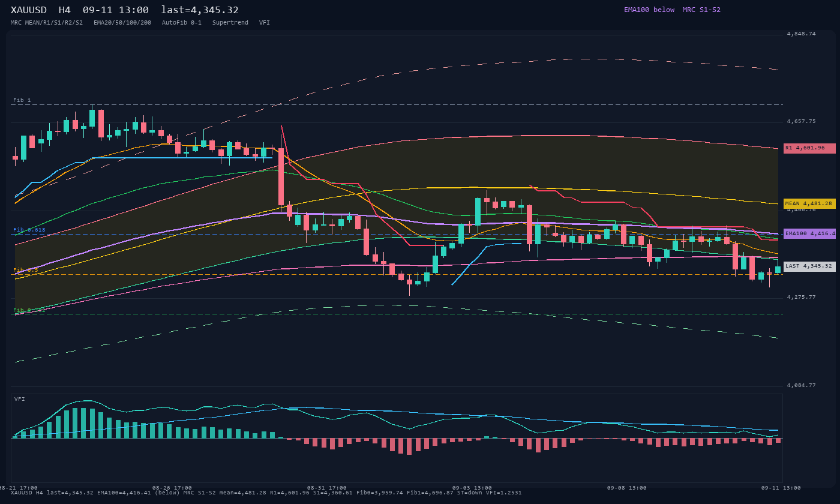Click the "VFI" label in the header row
The image size is (840, 504).
(265, 23)
